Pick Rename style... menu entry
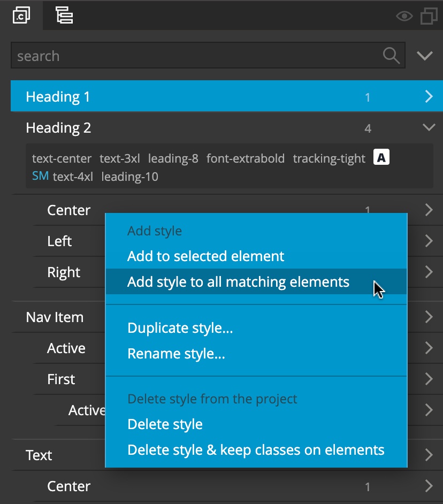Screen dimensions: 443x504 click(x=176, y=354)
